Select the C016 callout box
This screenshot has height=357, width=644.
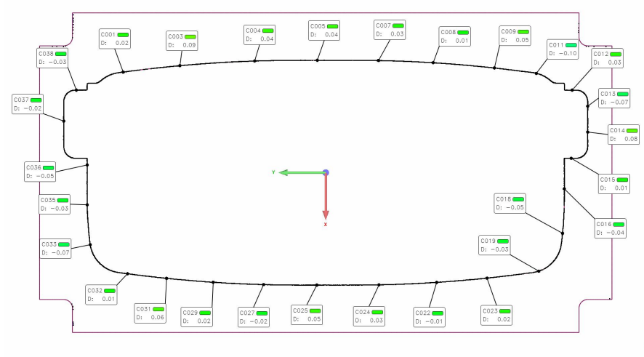(611, 228)
